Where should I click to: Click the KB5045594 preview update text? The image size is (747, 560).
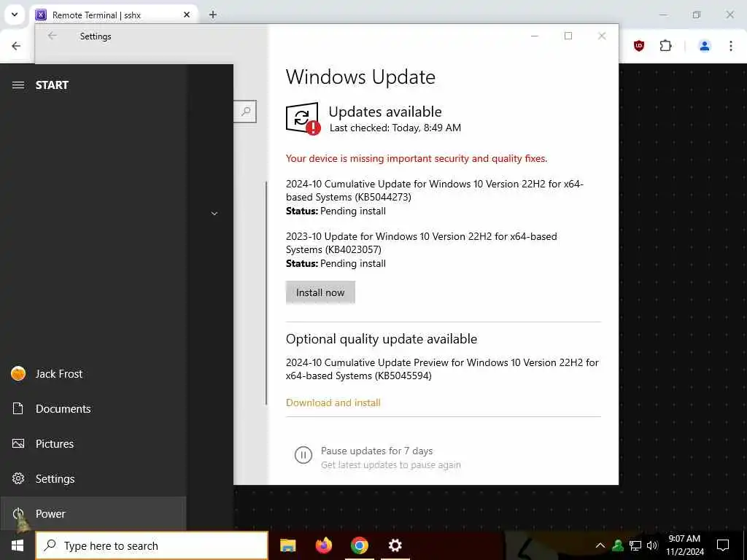coord(442,369)
